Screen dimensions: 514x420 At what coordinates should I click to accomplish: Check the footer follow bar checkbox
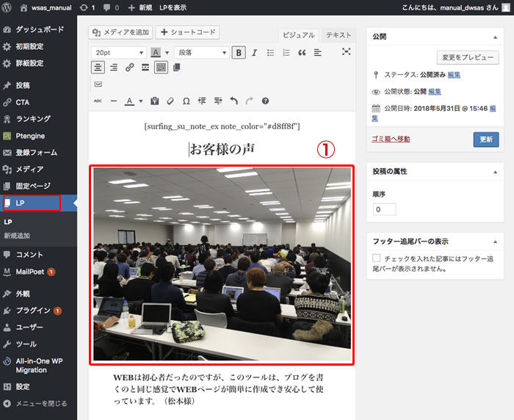(377, 258)
